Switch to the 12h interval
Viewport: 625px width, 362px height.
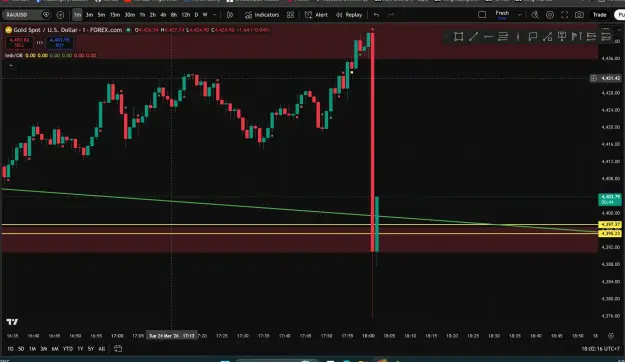click(x=186, y=15)
